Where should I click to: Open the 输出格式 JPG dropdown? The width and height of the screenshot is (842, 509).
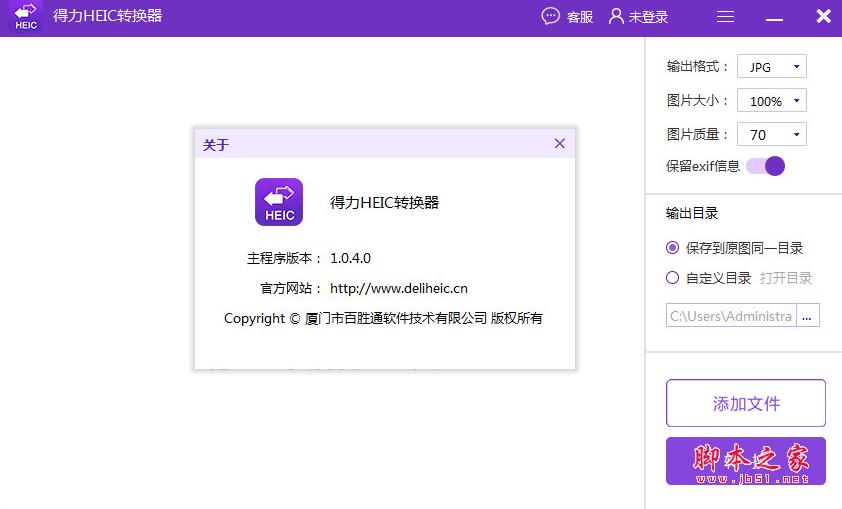772,67
